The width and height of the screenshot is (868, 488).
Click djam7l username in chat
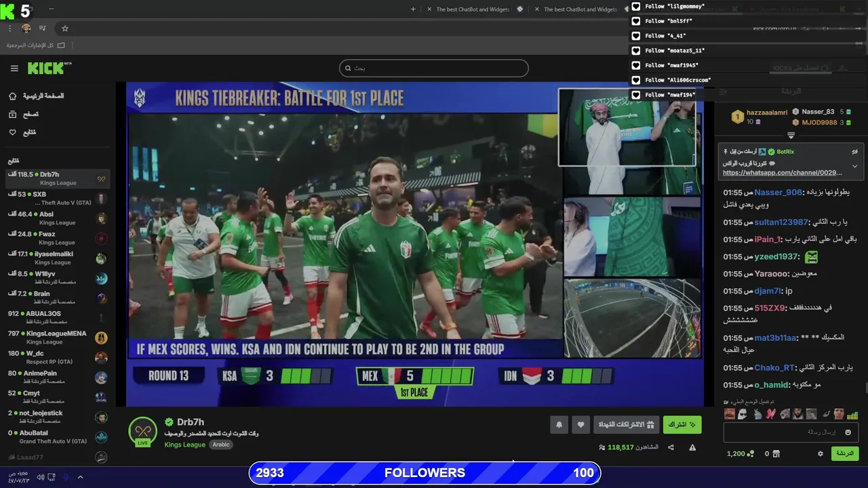pyautogui.click(x=768, y=291)
